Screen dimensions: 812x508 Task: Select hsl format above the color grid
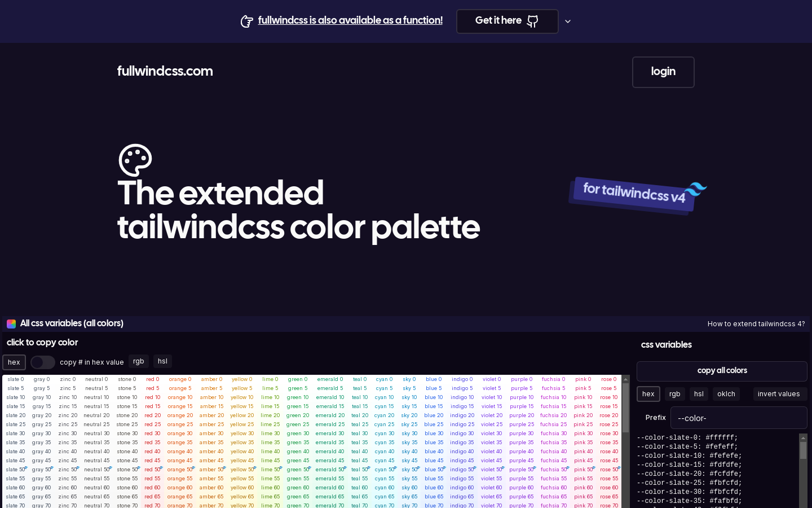coord(162,361)
